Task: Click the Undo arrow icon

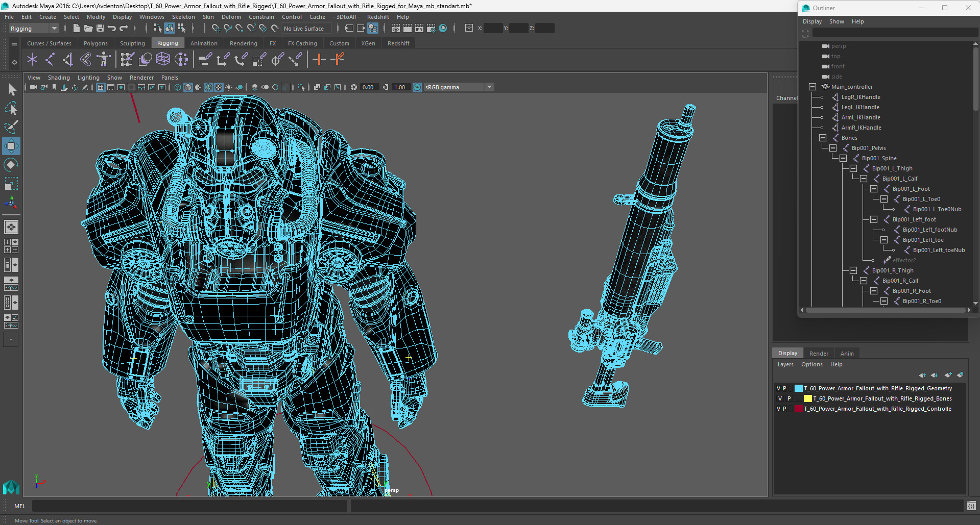Action: 112,29
